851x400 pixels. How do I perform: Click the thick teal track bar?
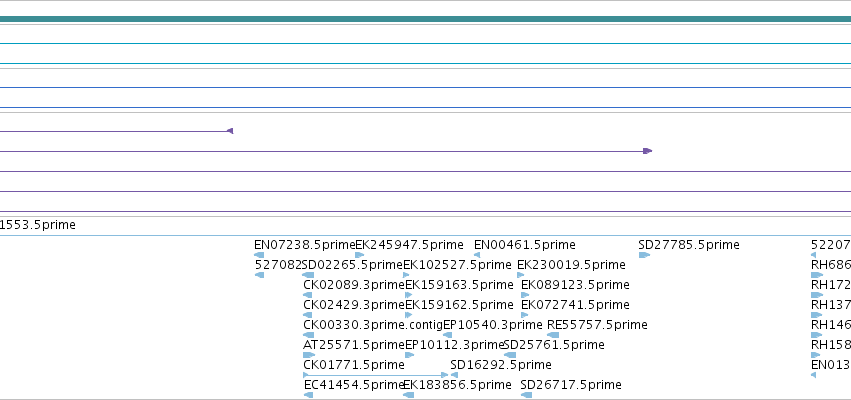click(x=426, y=20)
